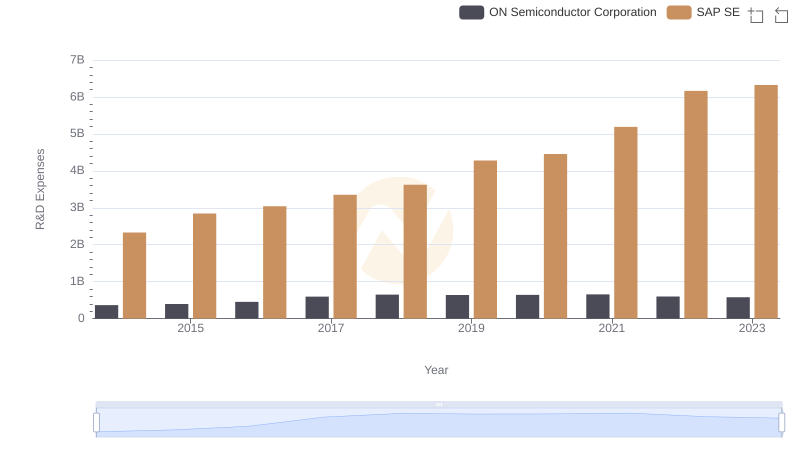This screenshot has height=461, width=800.
Task: Click the ON Semiconductor bar for 2018
Action: tap(387, 306)
